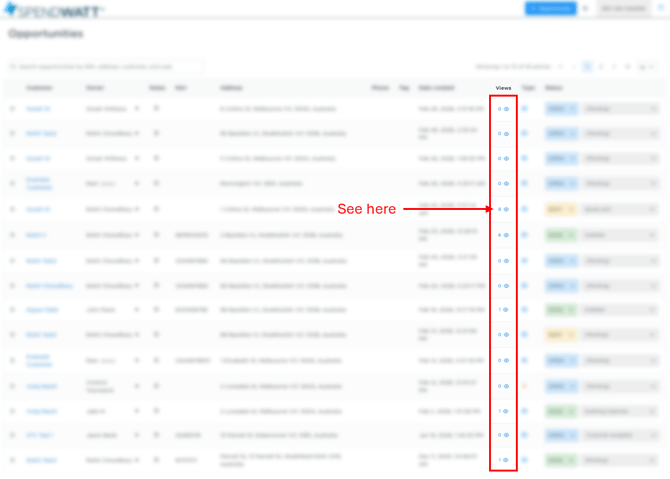Click the type icon in the first row
The height and width of the screenshot is (479, 670).
[525, 109]
